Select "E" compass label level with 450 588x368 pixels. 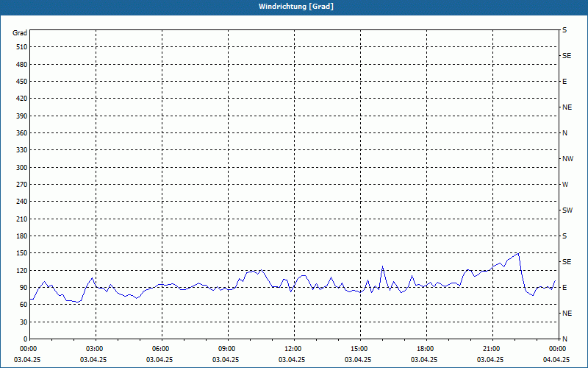(x=564, y=82)
